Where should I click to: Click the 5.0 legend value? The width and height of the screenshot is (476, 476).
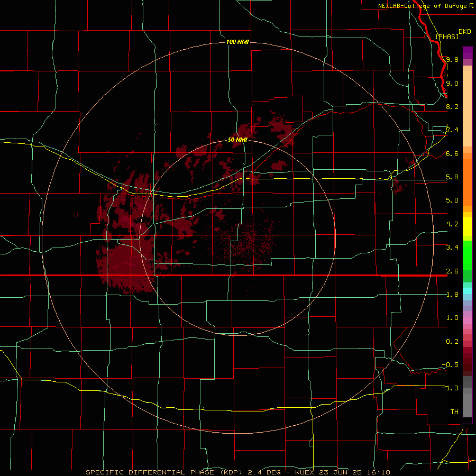tap(452, 200)
